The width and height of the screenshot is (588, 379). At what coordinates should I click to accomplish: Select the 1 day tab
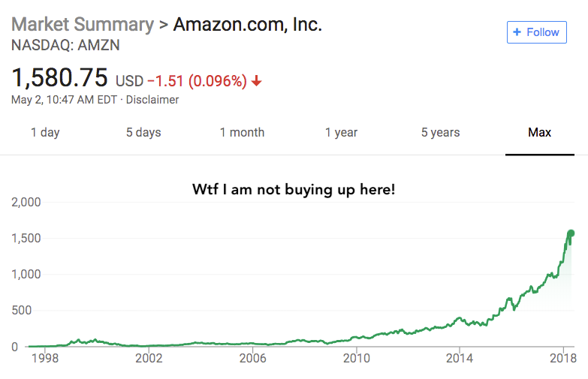point(45,132)
